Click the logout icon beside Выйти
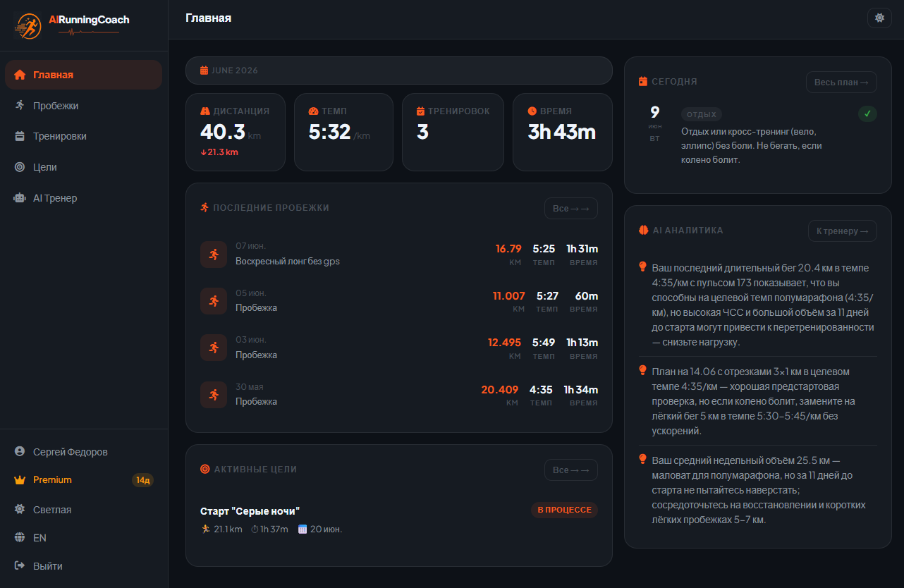 (x=20, y=566)
